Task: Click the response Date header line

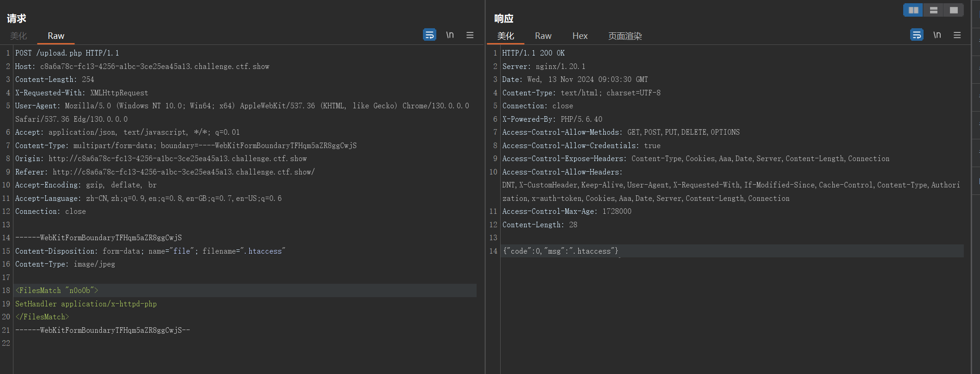Action: click(575, 79)
